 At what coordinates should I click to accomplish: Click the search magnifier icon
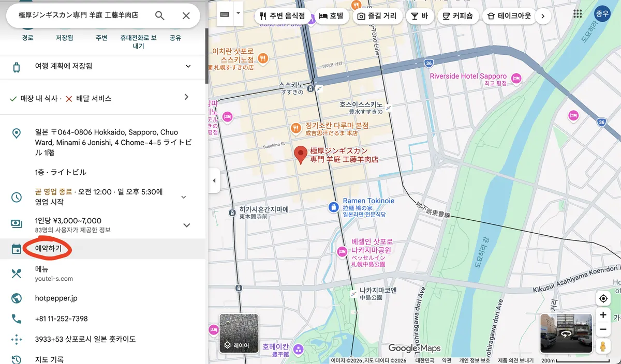[x=160, y=16]
